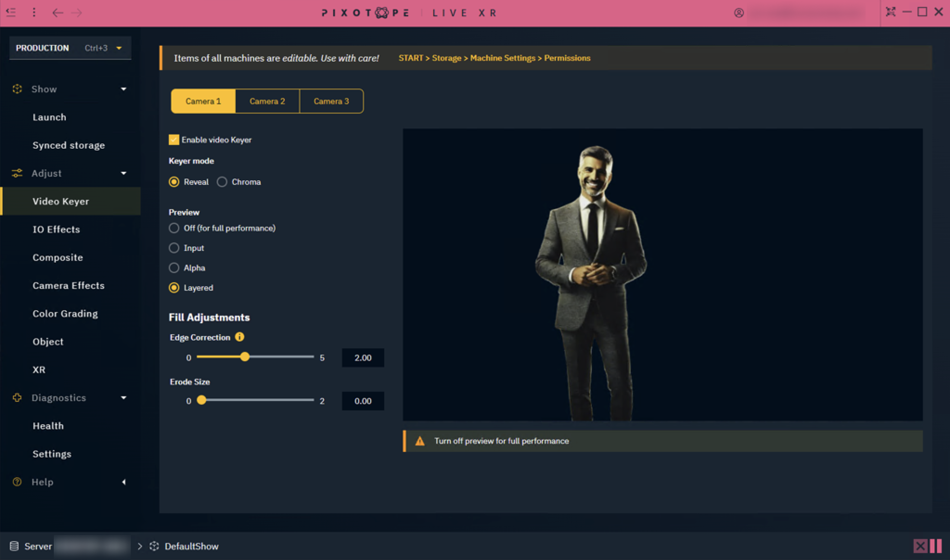Open the Synced storage page
Screen dimensions: 950x560
[69, 146]
